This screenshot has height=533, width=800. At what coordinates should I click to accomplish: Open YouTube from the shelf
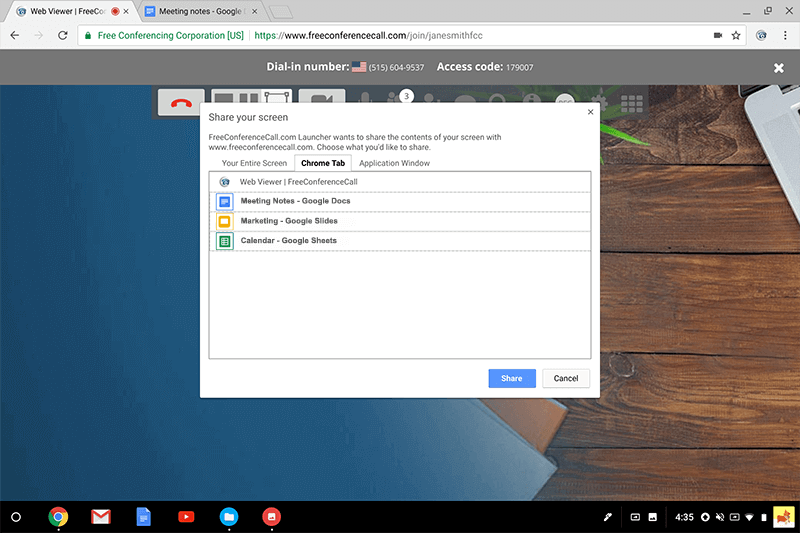click(186, 517)
